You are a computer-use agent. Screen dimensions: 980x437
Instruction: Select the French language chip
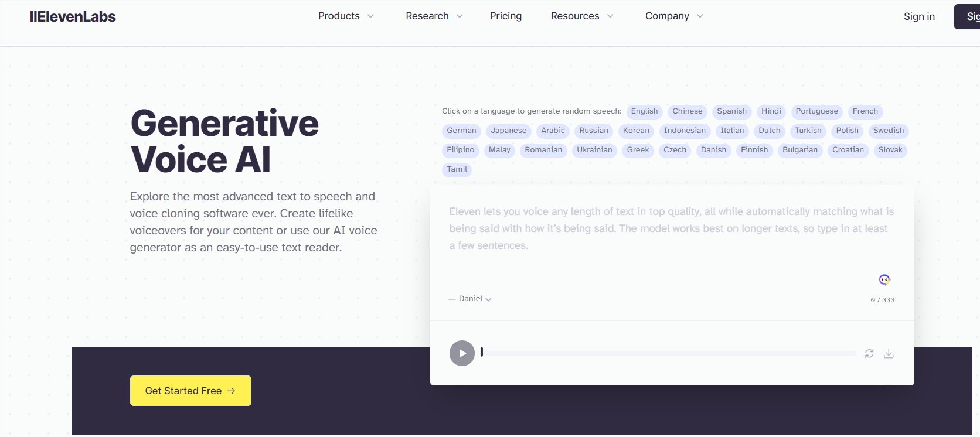[865, 111]
